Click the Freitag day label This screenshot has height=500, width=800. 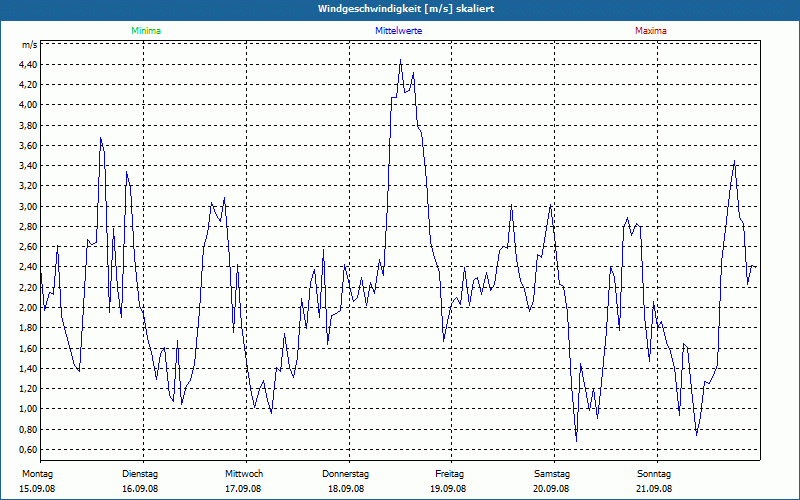coord(449,474)
